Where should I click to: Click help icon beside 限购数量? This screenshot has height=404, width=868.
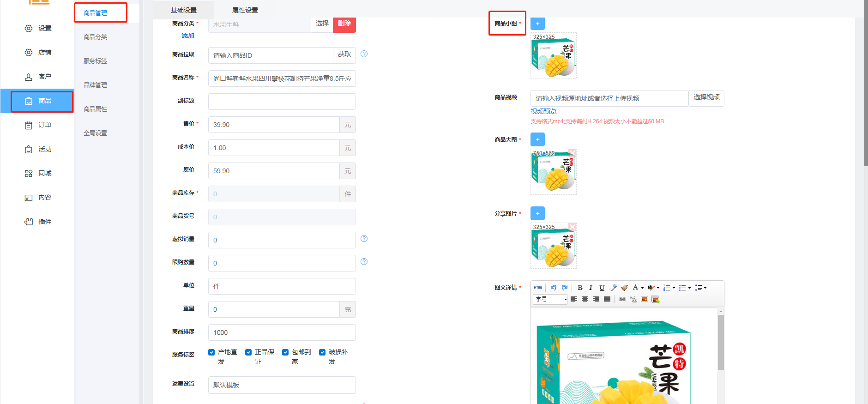pyautogui.click(x=364, y=262)
